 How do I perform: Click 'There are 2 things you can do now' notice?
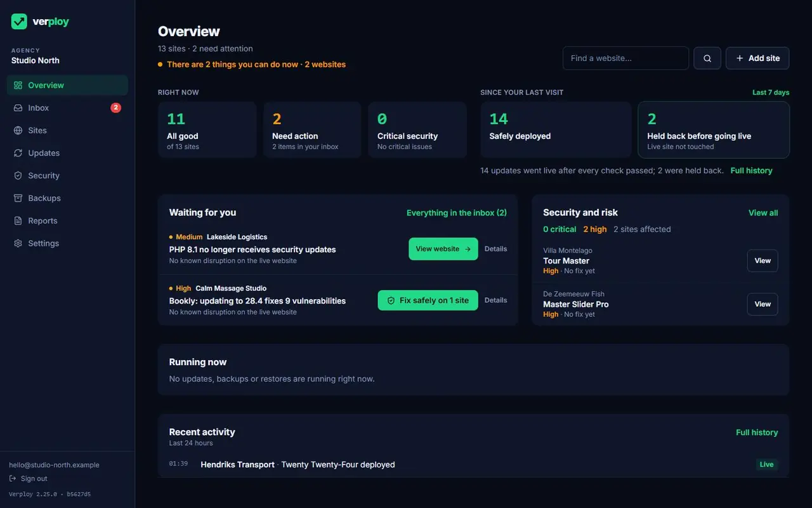[252, 64]
